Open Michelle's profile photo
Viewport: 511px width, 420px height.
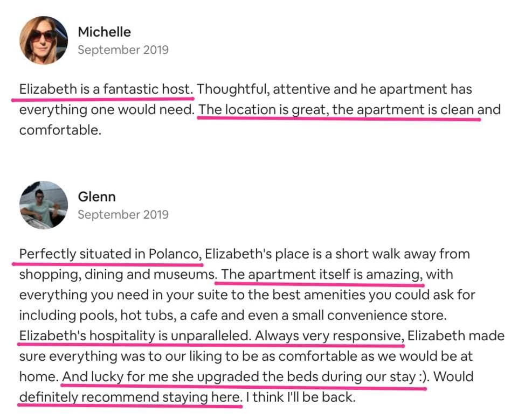coord(44,40)
